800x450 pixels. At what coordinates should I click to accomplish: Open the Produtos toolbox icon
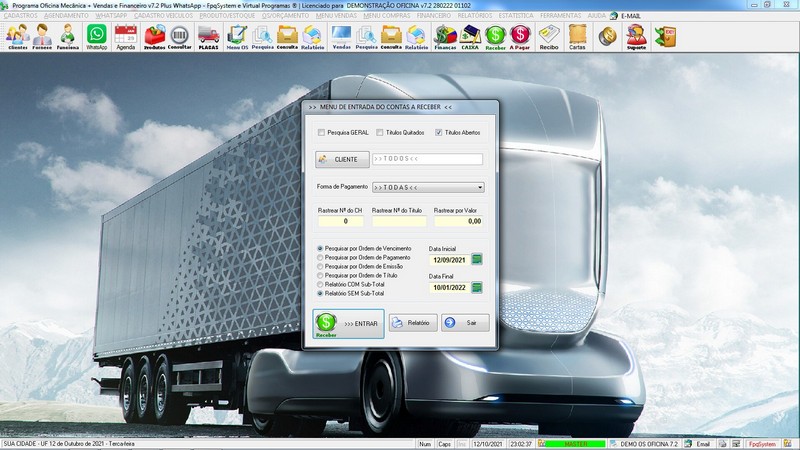(155, 37)
